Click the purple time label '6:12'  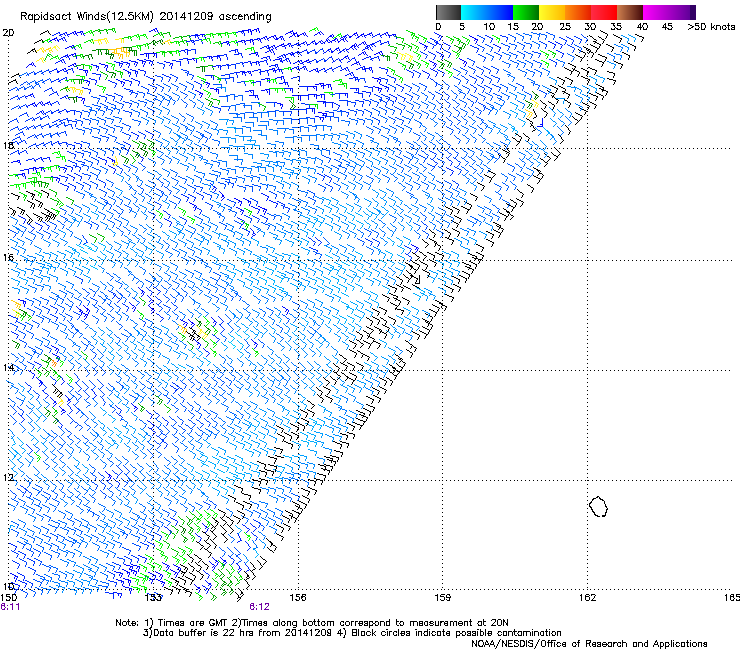(260, 607)
